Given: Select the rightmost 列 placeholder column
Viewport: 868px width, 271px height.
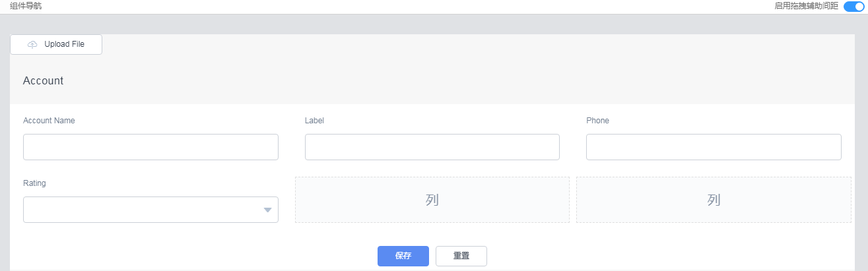Looking at the screenshot, I should pos(714,200).
